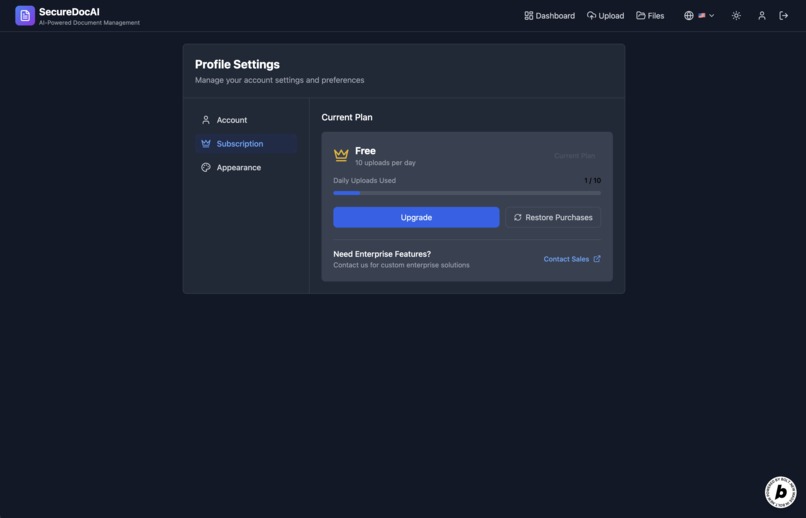Click the SecureDocAI document logo icon
Viewport: 806px width, 518px height.
[x=25, y=15]
